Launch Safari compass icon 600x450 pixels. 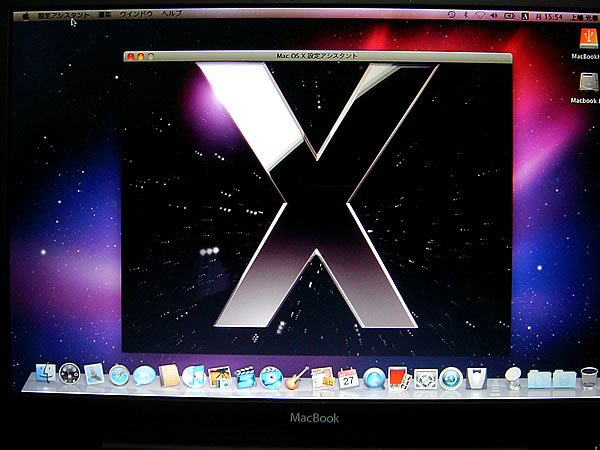(x=119, y=375)
